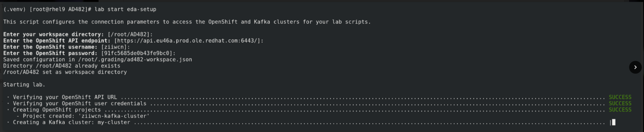The width and height of the screenshot is (644, 132).
Task: Click SUCCESS status for user credentials check
Action: [620, 103]
